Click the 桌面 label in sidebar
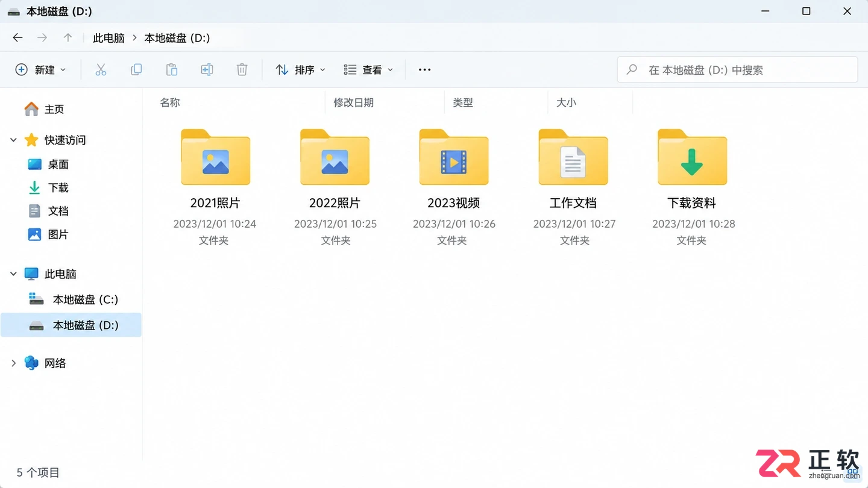868x488 pixels. [x=58, y=164]
